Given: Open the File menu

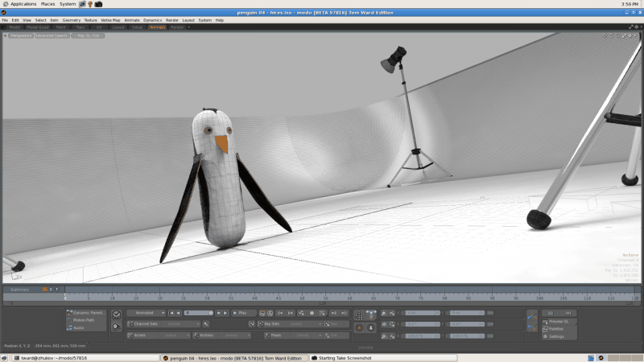Looking at the screenshot, I should point(5,20).
